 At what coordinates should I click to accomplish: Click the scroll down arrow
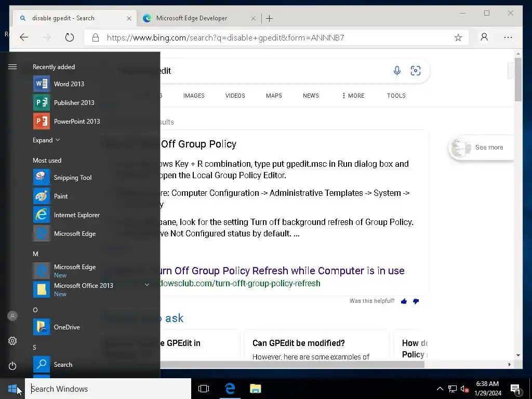518,355
